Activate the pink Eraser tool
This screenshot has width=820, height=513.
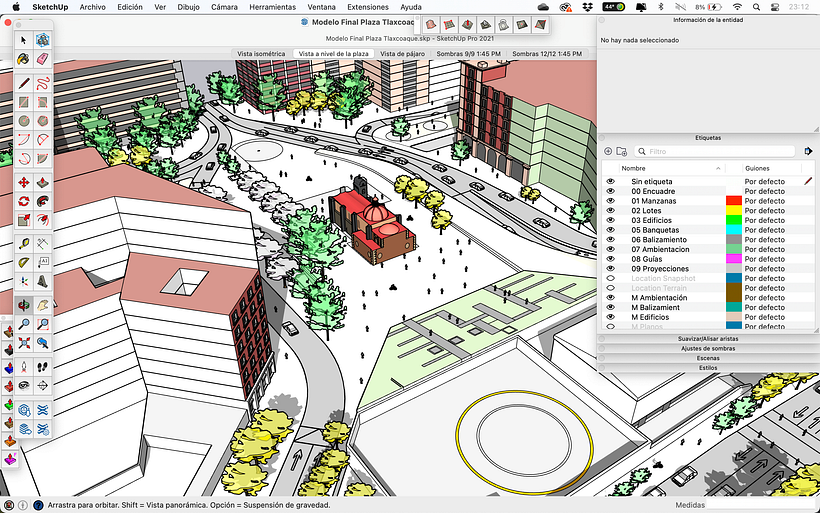[42, 59]
